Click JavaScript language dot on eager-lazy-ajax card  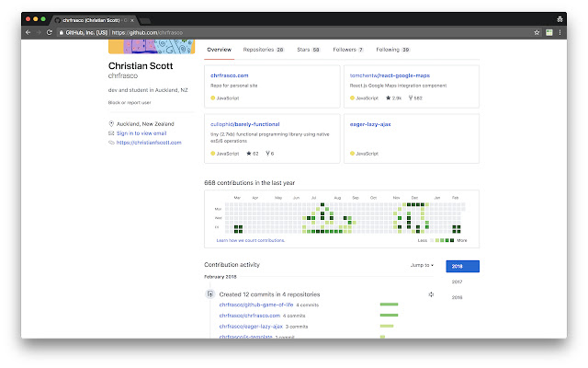coord(352,154)
